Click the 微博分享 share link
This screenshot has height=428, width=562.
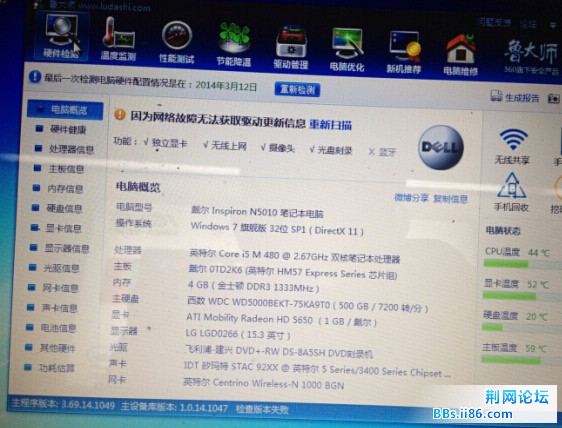411,198
